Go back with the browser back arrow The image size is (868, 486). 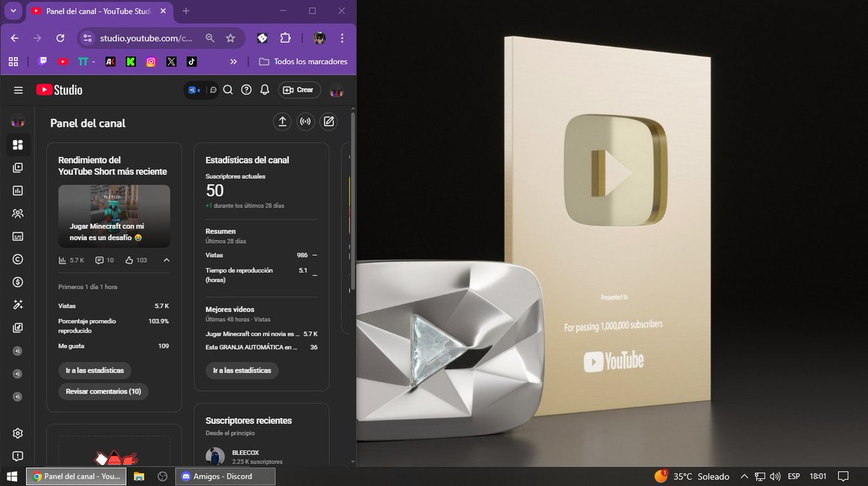coord(14,38)
